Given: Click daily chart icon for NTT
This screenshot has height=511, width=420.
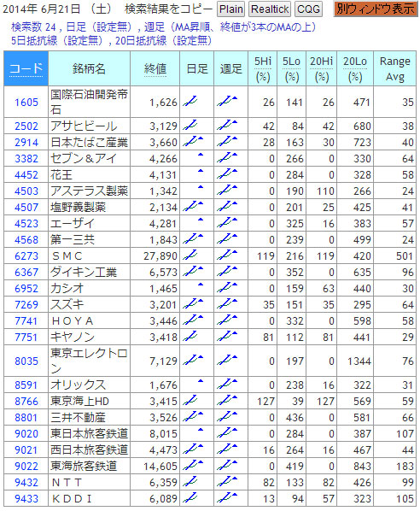Looking at the screenshot, I should (x=190, y=481).
